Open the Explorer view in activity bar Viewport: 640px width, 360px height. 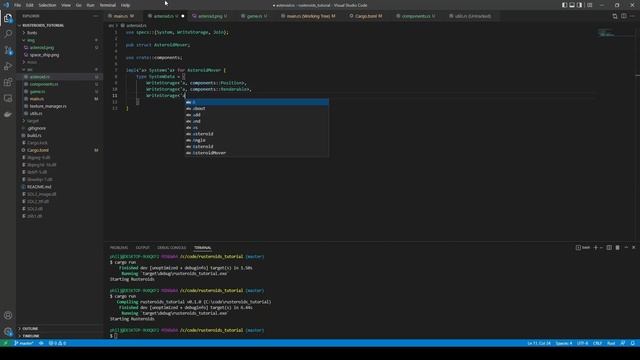pyautogui.click(x=8, y=18)
